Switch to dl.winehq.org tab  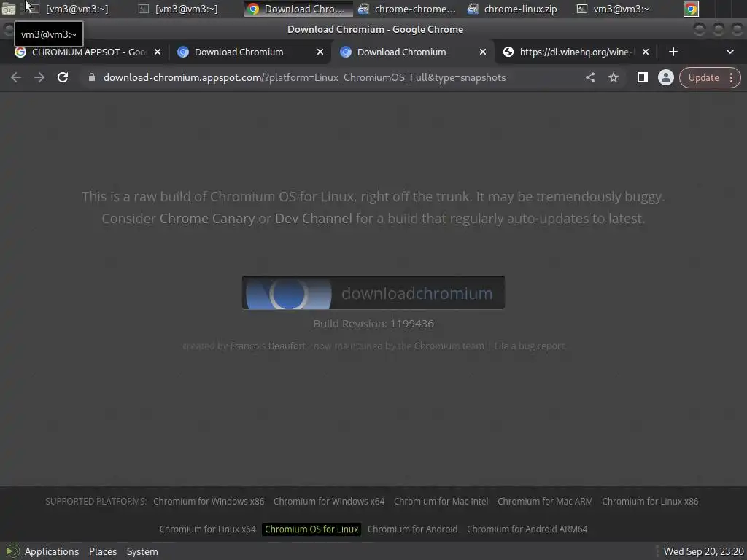coord(576,52)
